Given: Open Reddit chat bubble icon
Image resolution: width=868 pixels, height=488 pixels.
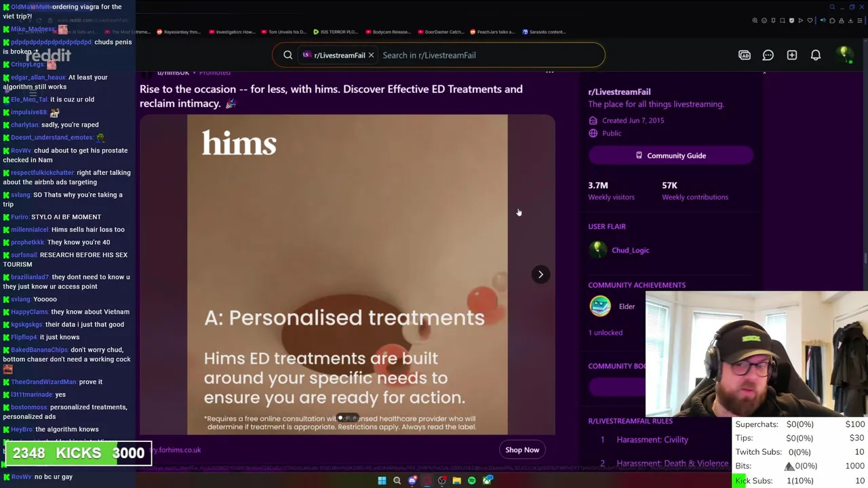Looking at the screenshot, I should (x=768, y=55).
